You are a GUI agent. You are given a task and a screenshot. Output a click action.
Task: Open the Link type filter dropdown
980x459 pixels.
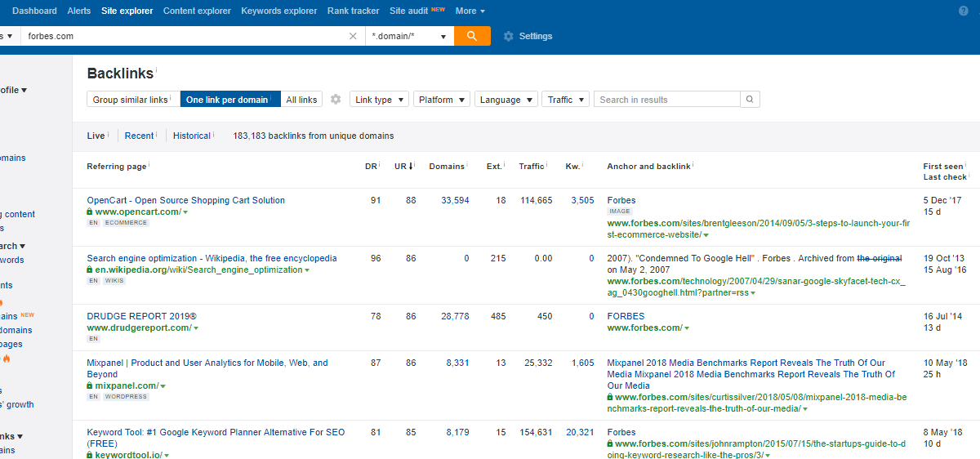coord(380,100)
